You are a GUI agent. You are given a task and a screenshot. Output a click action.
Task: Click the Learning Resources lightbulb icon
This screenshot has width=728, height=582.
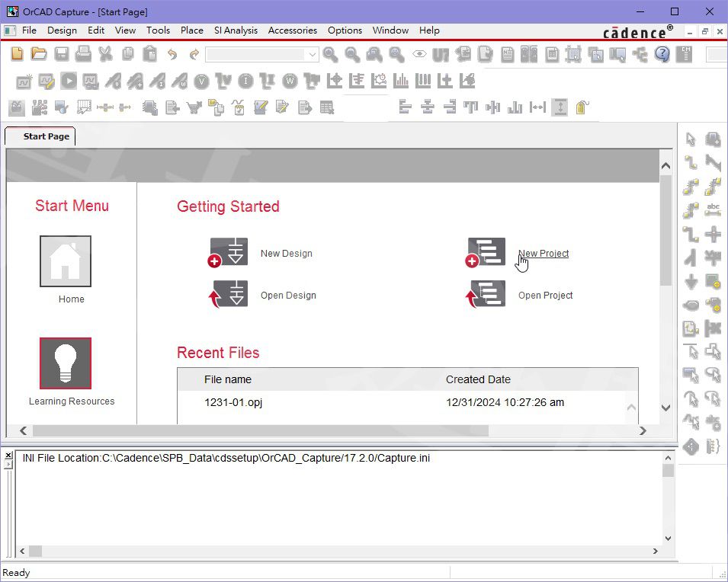pos(66,363)
